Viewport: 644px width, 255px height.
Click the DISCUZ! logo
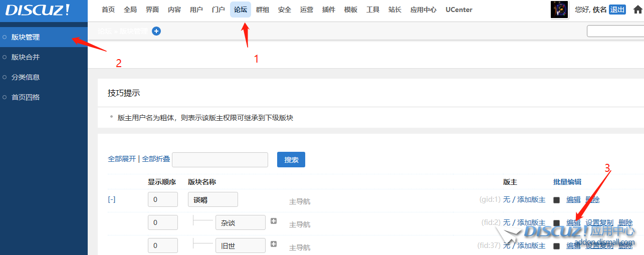38,10
